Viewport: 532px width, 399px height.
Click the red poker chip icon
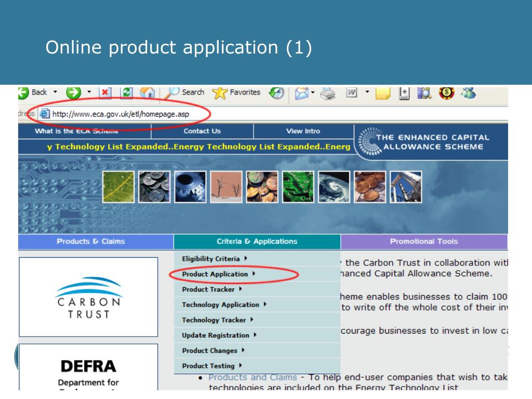[446, 92]
